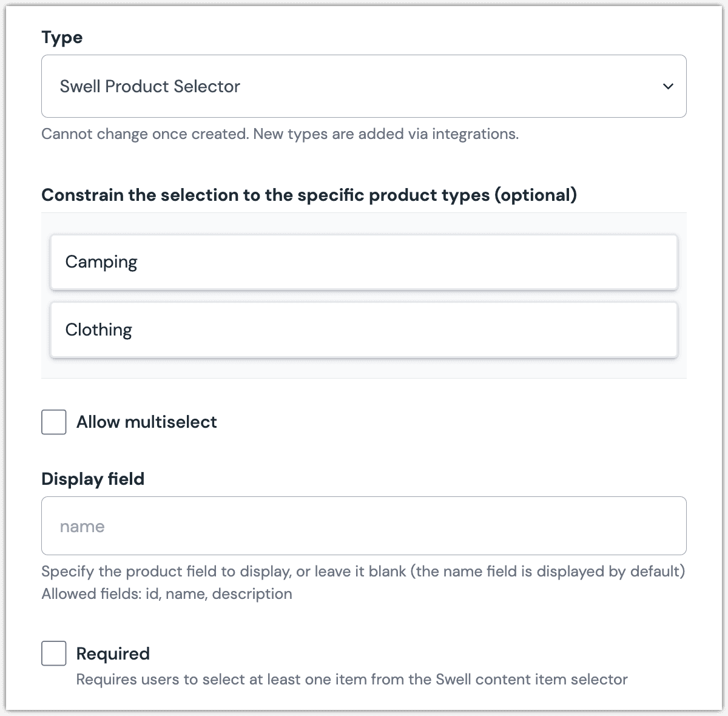This screenshot has width=728, height=716.
Task: Click the product types constraint heading
Action: click(x=309, y=195)
